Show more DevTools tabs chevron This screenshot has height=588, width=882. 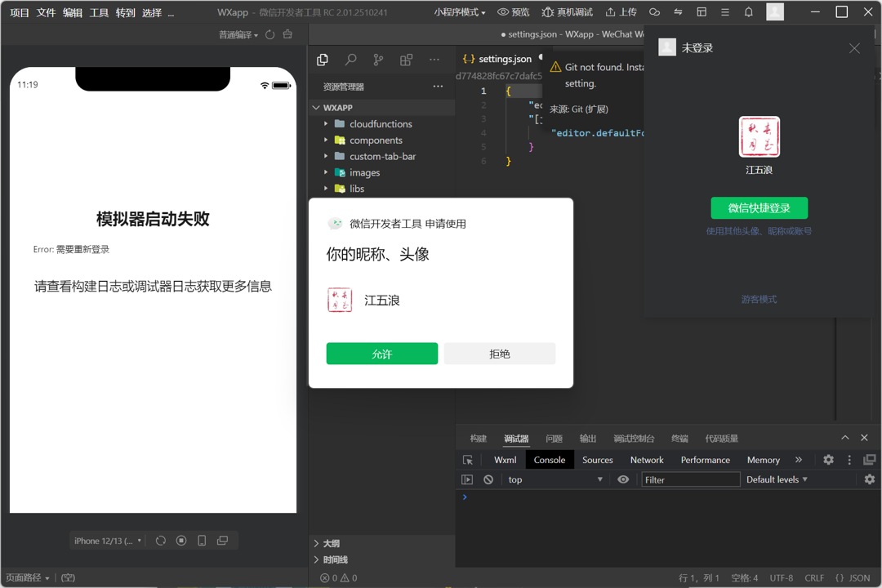(799, 461)
